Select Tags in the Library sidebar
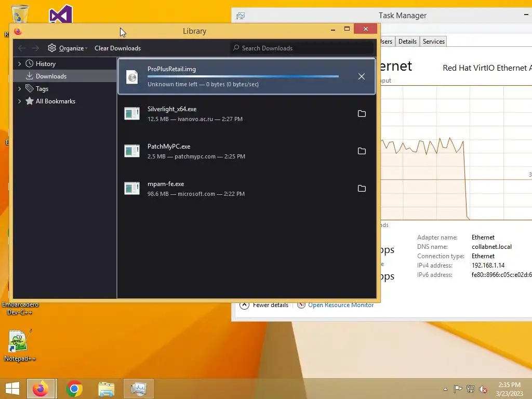The width and height of the screenshot is (532, 399). click(x=65, y=88)
